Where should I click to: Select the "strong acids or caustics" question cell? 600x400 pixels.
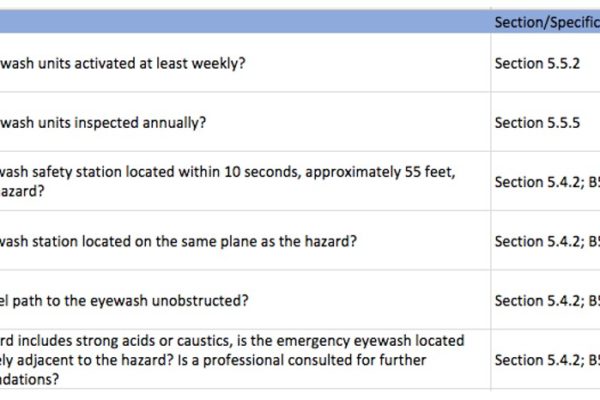245,359
